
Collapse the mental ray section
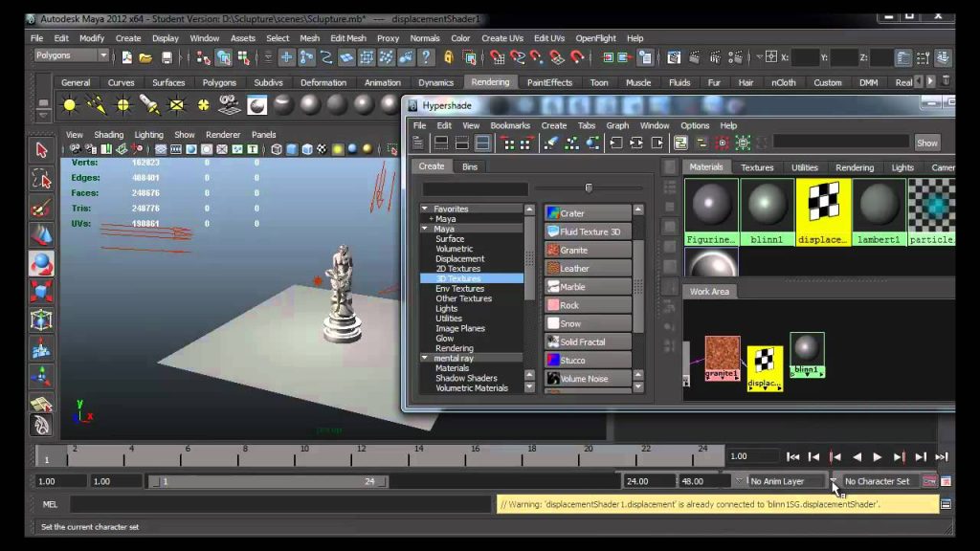pyautogui.click(x=425, y=358)
